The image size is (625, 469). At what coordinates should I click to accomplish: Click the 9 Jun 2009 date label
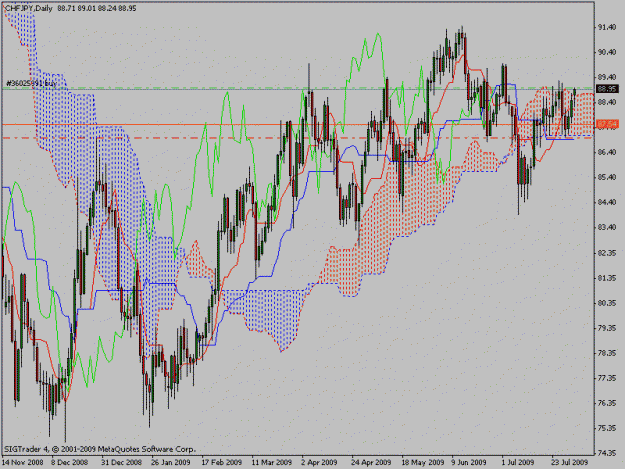pyautogui.click(x=469, y=463)
